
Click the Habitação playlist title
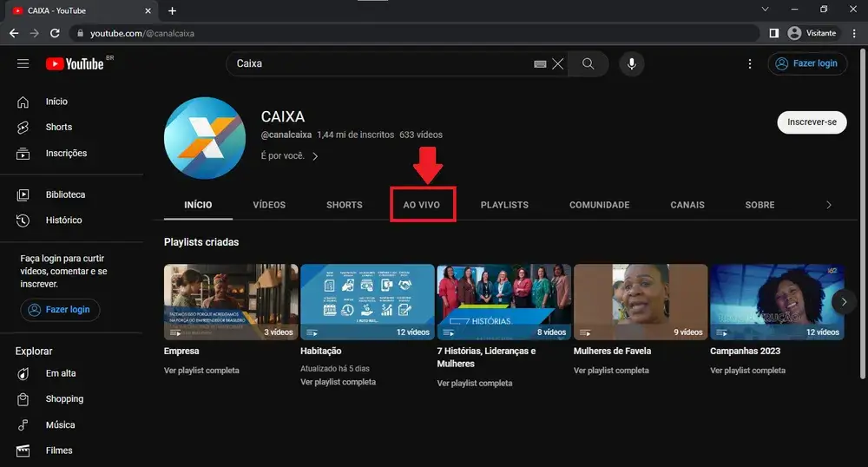click(x=320, y=352)
